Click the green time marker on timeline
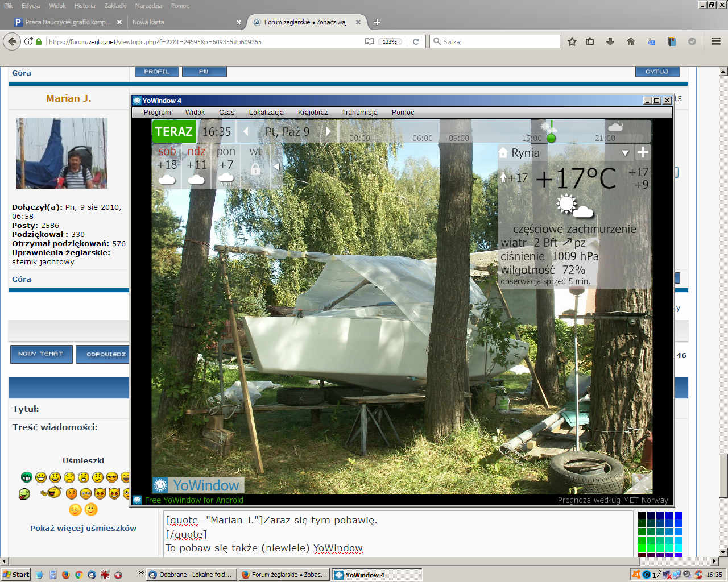This screenshot has height=582, width=728. (551, 138)
